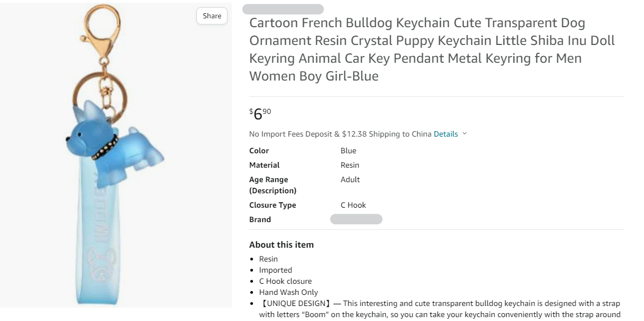The height and width of the screenshot is (321, 644).
Task: Click the Color label
Action: click(259, 151)
